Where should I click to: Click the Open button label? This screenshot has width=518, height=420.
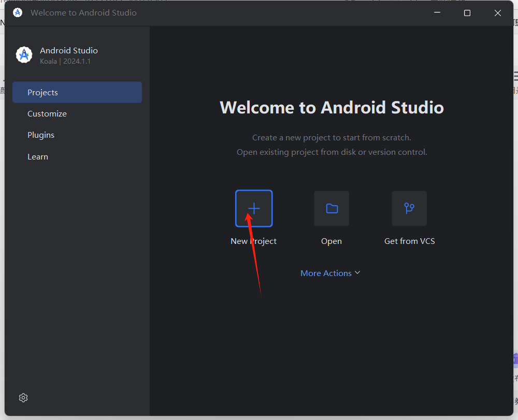pyautogui.click(x=332, y=241)
